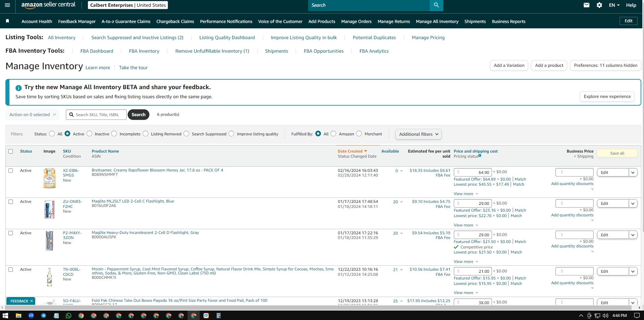The height and width of the screenshot is (320, 644).
Task: Click the magnifier search button in header
Action: pos(436,5)
